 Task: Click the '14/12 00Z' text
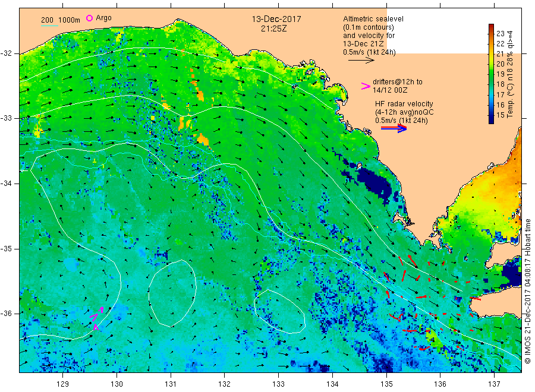click(x=390, y=90)
